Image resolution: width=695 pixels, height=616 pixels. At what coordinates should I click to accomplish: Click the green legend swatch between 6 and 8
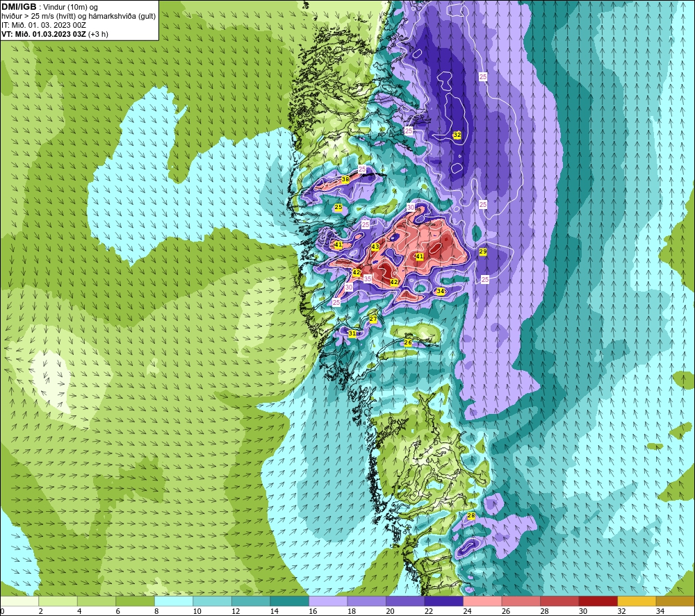(136, 601)
